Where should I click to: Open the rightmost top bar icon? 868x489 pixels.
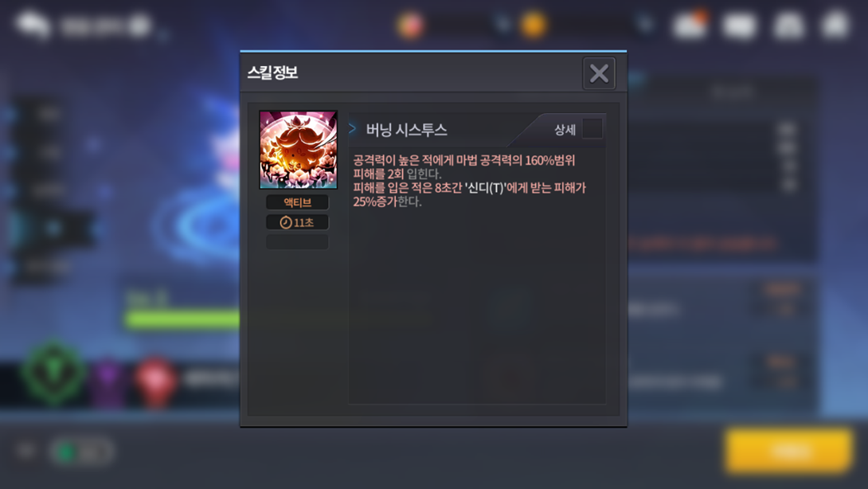pos(836,25)
